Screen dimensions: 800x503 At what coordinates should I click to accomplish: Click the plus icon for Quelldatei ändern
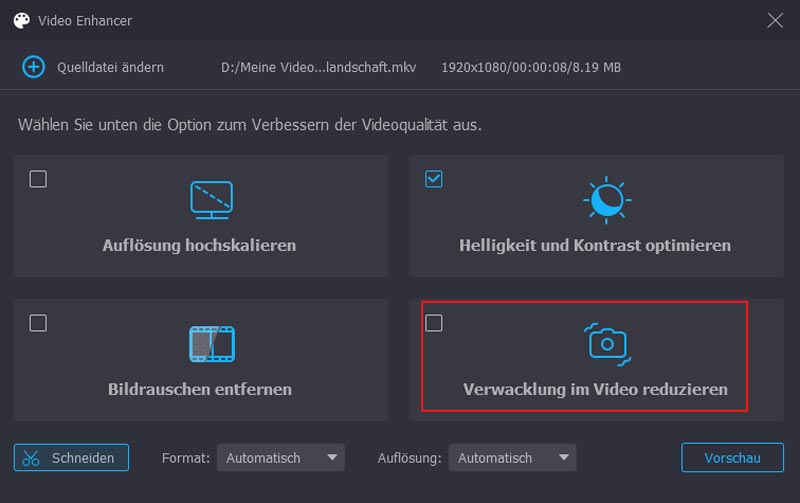[34, 67]
